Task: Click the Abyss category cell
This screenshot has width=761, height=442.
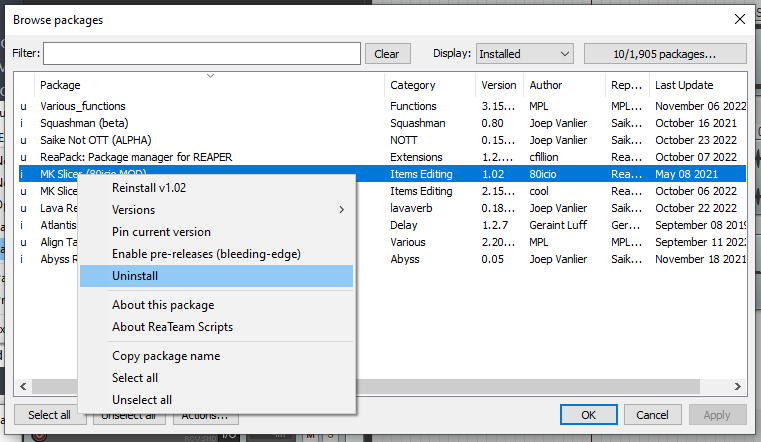Action: pos(405,259)
